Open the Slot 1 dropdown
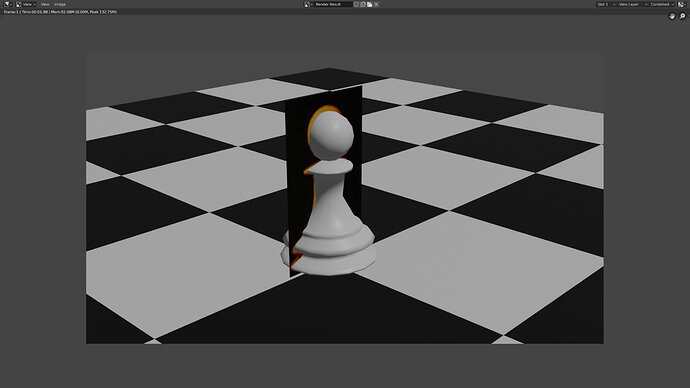 click(x=606, y=4)
